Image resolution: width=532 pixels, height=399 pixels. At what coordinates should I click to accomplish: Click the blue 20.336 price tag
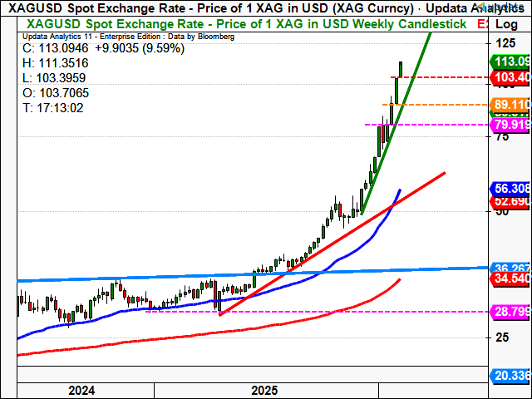510,375
